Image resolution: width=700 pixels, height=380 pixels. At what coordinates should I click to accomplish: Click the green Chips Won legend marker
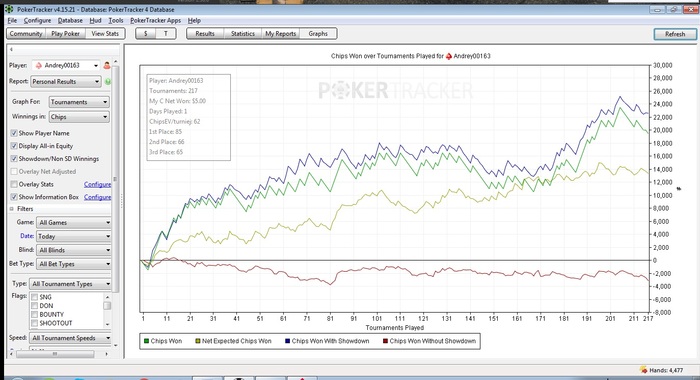(x=146, y=341)
